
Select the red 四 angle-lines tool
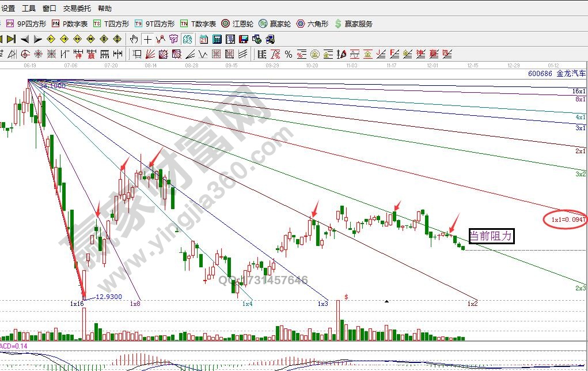pyautogui.click(x=447, y=54)
